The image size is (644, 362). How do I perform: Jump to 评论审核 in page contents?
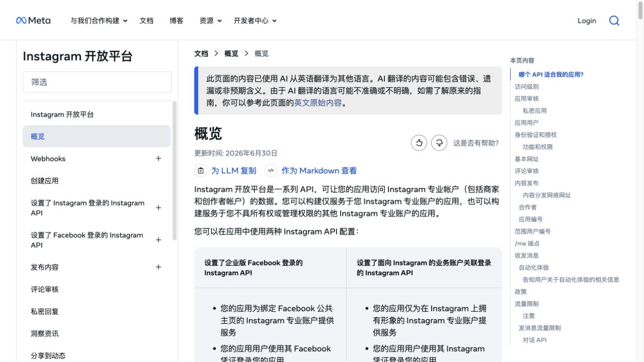tap(526, 171)
